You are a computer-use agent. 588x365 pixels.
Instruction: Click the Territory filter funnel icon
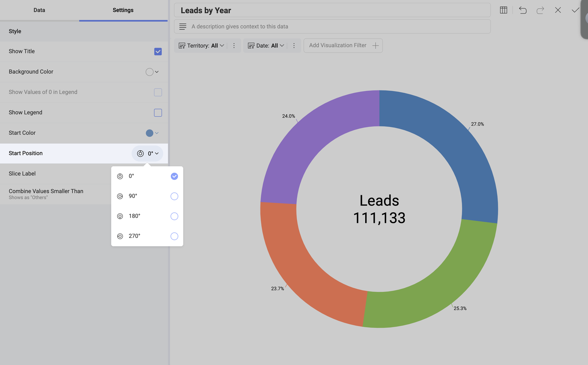coord(182,46)
